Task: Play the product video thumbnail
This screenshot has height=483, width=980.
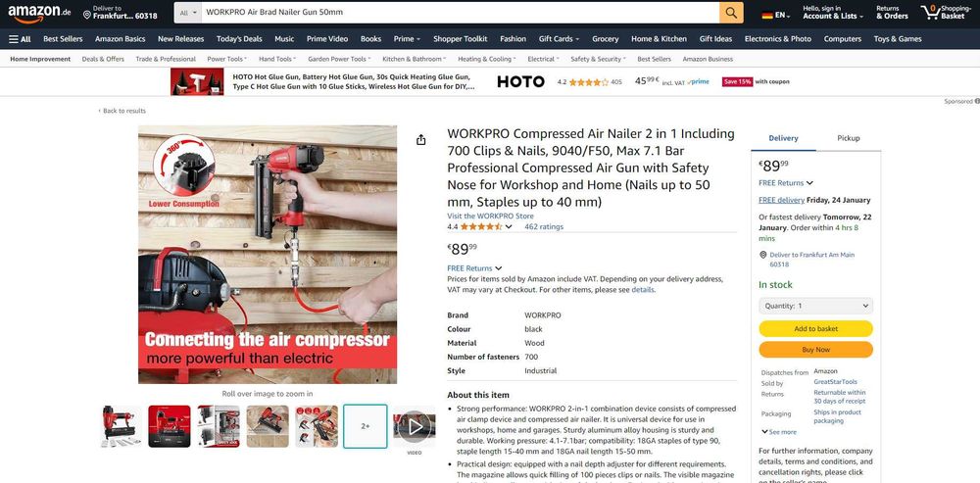Action: (415, 426)
